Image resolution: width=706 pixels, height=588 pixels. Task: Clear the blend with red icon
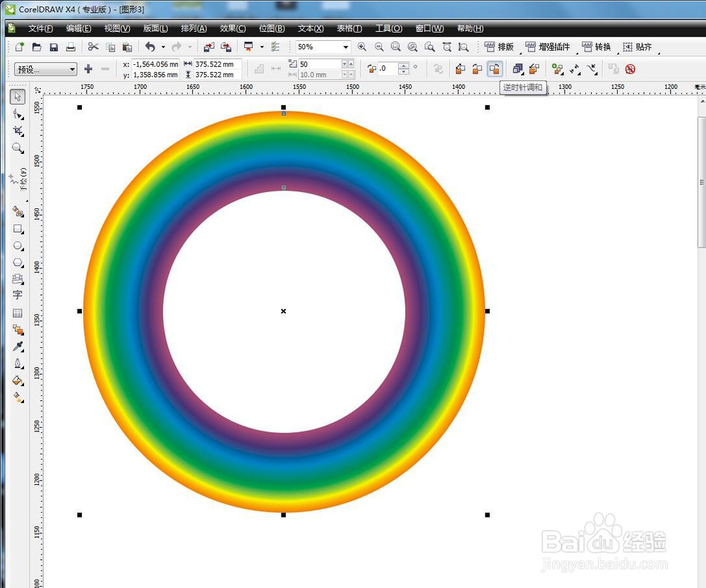pos(630,69)
